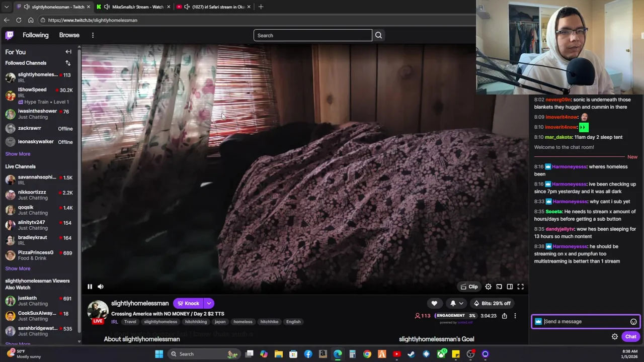The height and width of the screenshot is (362, 644).
Task: Open the Following page
Action: click(36, 35)
